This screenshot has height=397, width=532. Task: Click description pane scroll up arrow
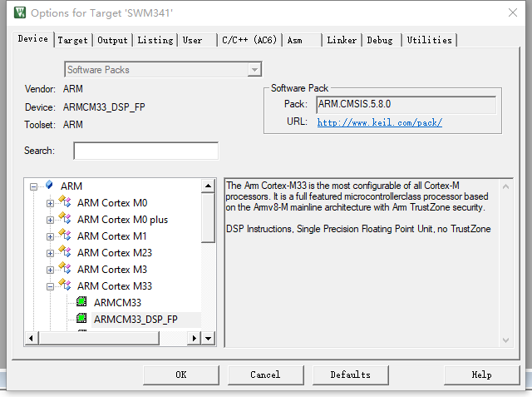pos(505,186)
